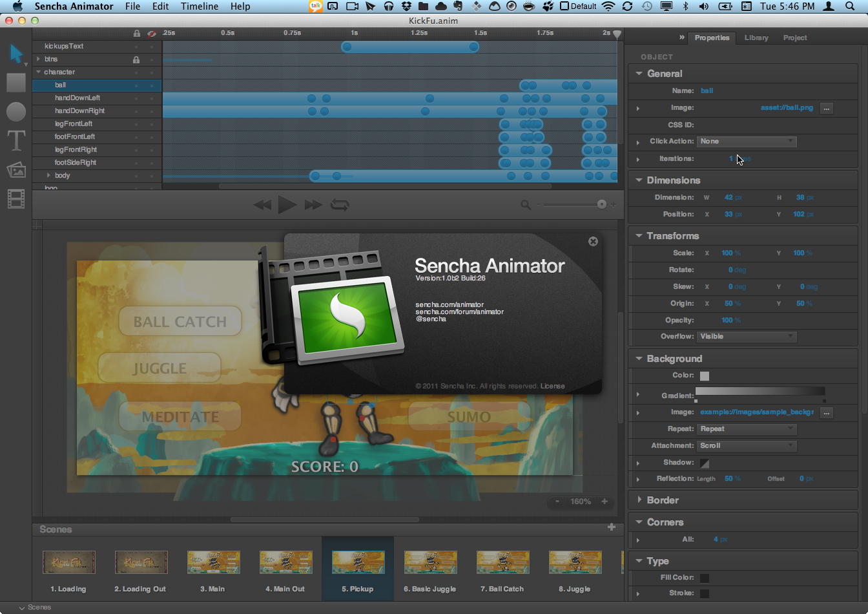Collapse the Transforms section
The height and width of the screenshot is (614, 868).
point(639,236)
